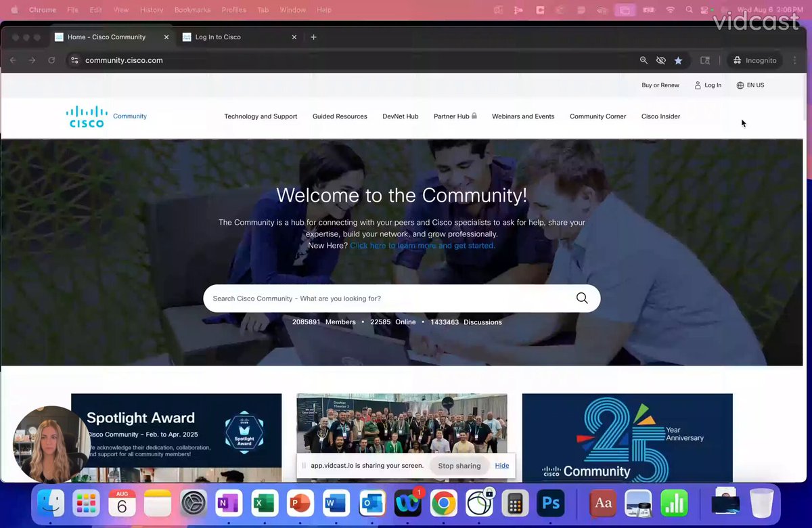Open Trash in the Dock

[762, 503]
